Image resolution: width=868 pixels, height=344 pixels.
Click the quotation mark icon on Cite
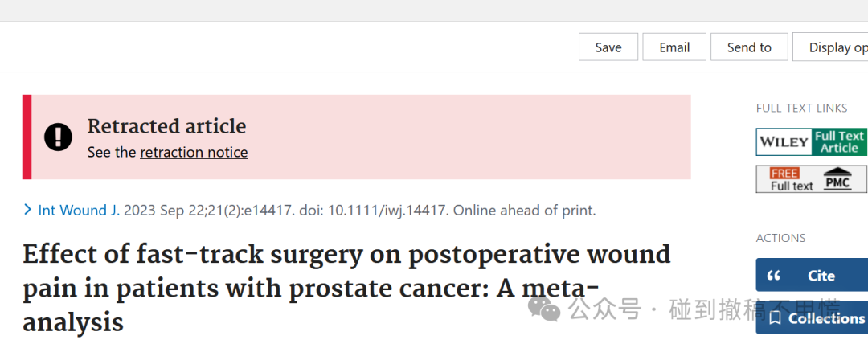pos(774,276)
